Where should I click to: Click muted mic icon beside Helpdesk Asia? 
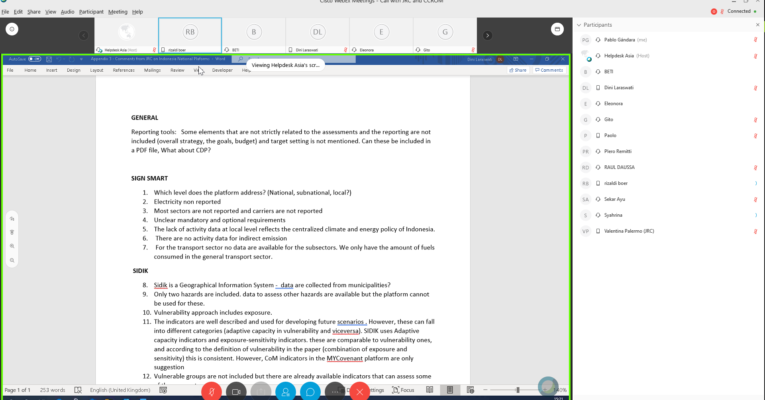(x=755, y=56)
